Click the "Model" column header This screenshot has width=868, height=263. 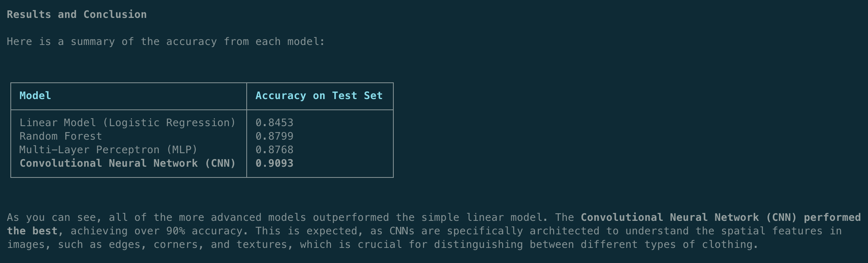click(x=35, y=96)
